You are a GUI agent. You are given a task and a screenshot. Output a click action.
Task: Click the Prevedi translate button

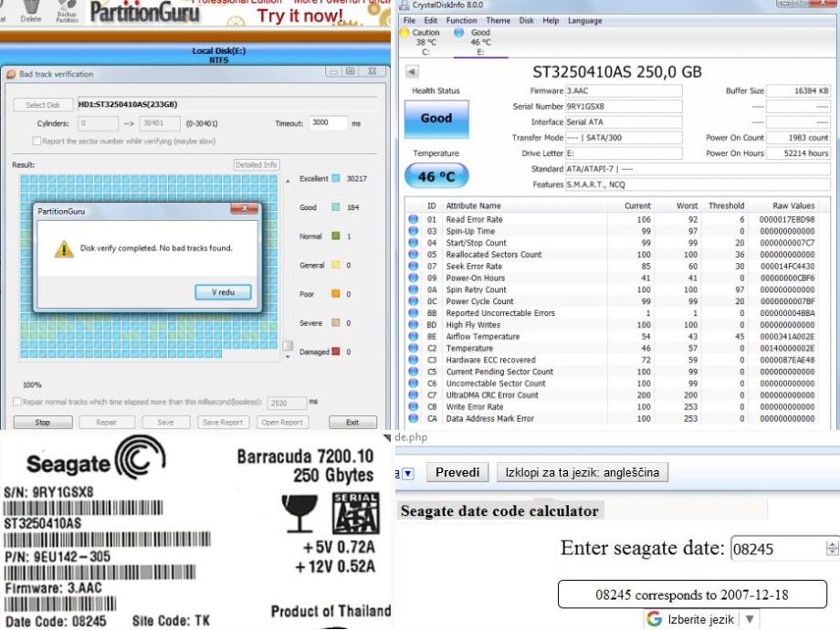(x=457, y=473)
